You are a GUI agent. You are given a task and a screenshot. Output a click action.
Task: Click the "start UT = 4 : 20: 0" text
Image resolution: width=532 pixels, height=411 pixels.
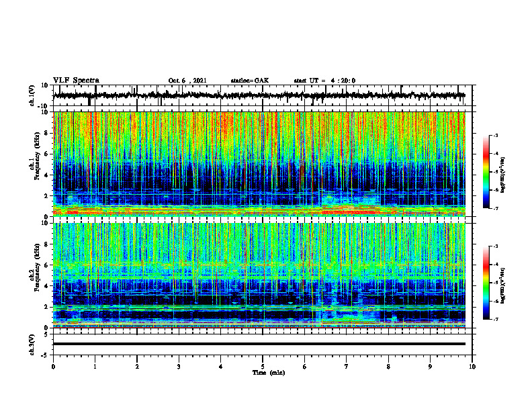[324, 81]
